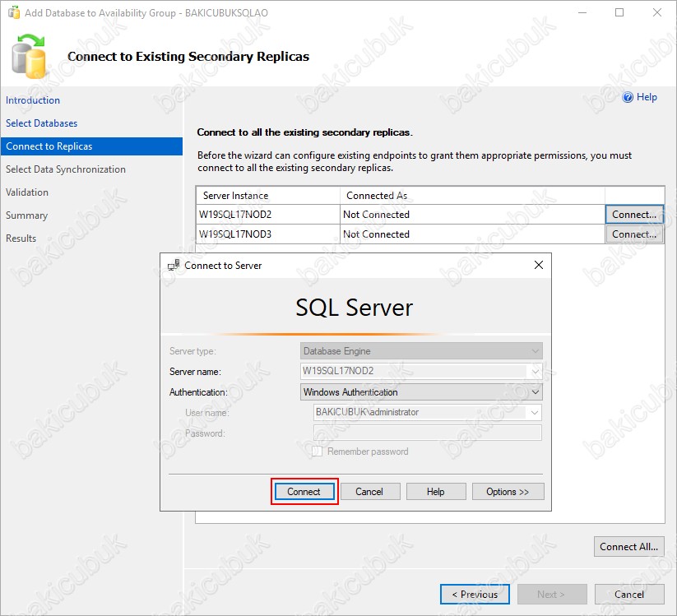Open the User name dropdown
677x616 pixels.
coord(536,413)
